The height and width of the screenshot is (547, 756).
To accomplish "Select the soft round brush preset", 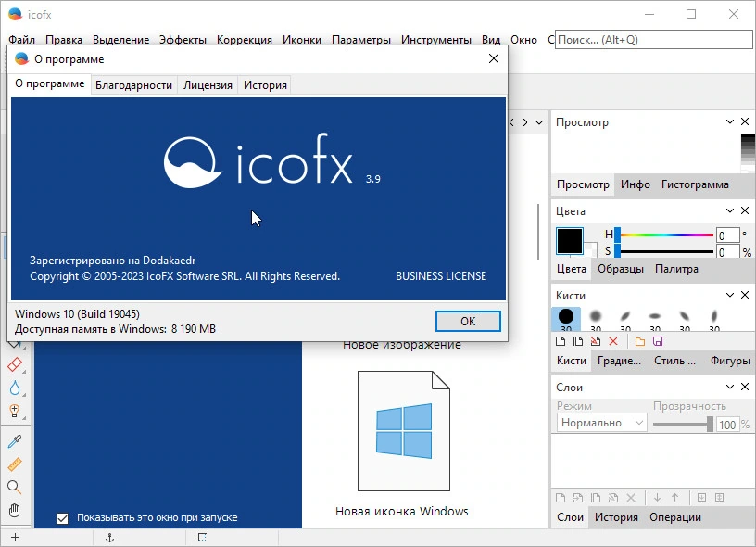I will [596, 319].
